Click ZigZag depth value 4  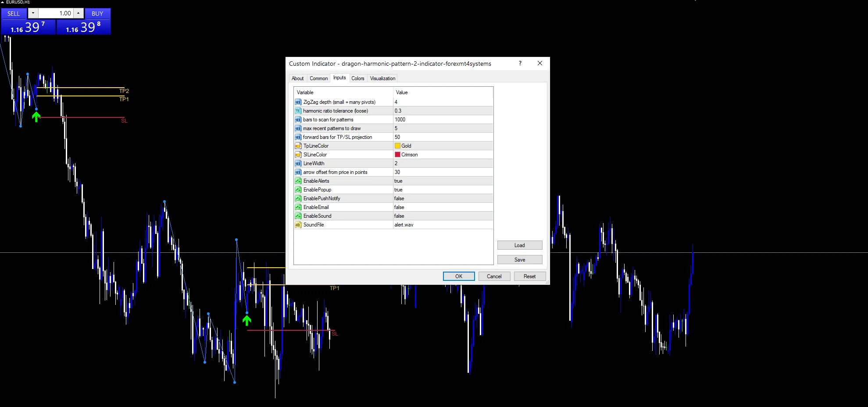[x=443, y=102]
